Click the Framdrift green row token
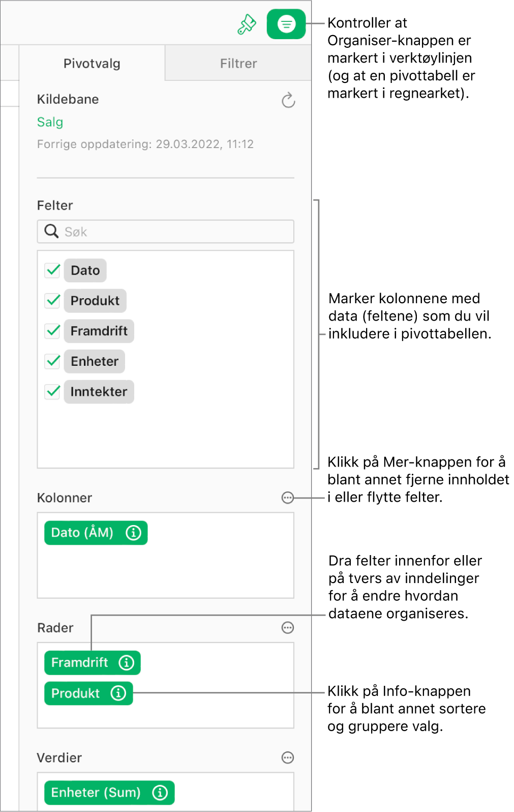The image size is (514, 812). (80, 662)
